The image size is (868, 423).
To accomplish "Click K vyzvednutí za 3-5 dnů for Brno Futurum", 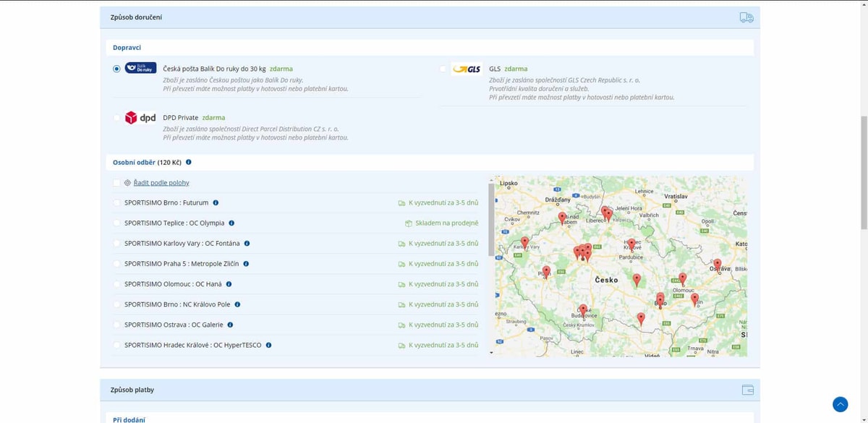I will coord(443,203).
